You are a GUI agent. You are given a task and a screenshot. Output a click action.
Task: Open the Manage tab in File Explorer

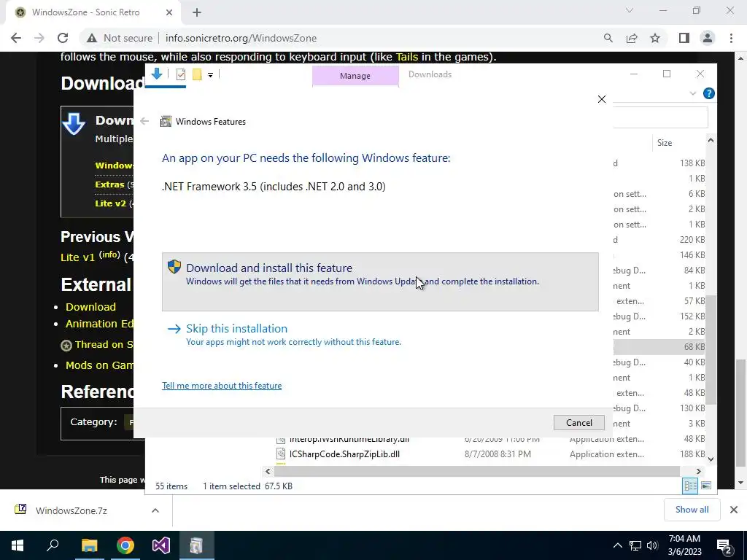pos(355,76)
